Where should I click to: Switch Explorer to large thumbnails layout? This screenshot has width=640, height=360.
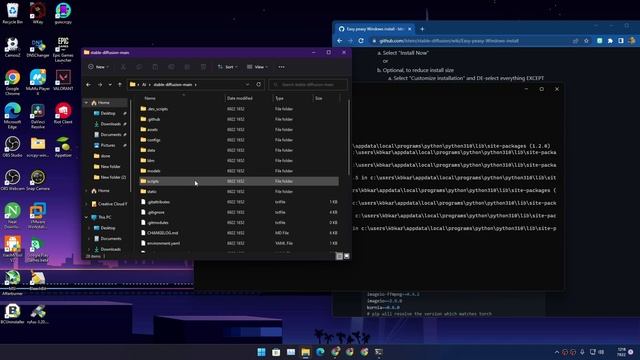click(x=347, y=256)
